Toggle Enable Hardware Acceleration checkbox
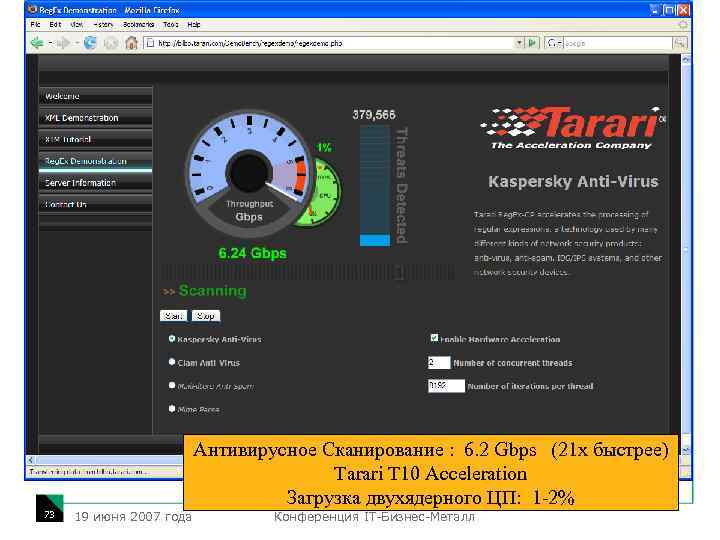The height and width of the screenshot is (540, 720). (434, 338)
